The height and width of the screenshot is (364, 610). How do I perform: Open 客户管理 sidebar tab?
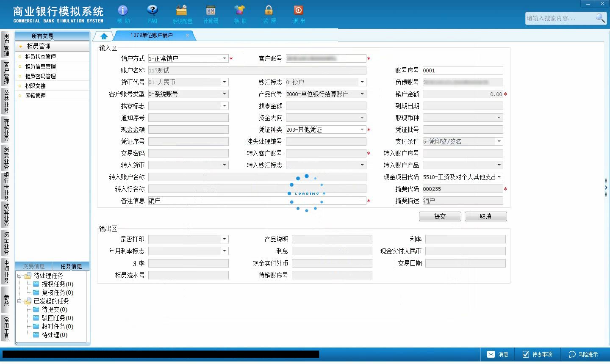pyautogui.click(x=6, y=73)
